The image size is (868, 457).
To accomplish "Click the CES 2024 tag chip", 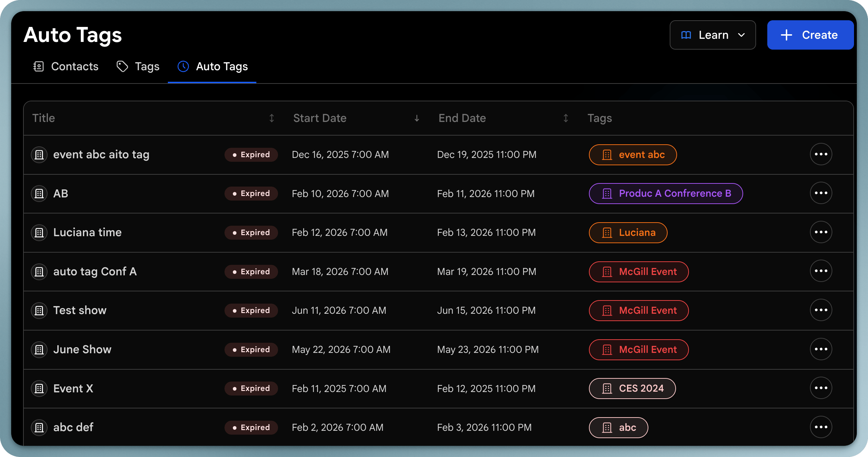I will 632,389.
